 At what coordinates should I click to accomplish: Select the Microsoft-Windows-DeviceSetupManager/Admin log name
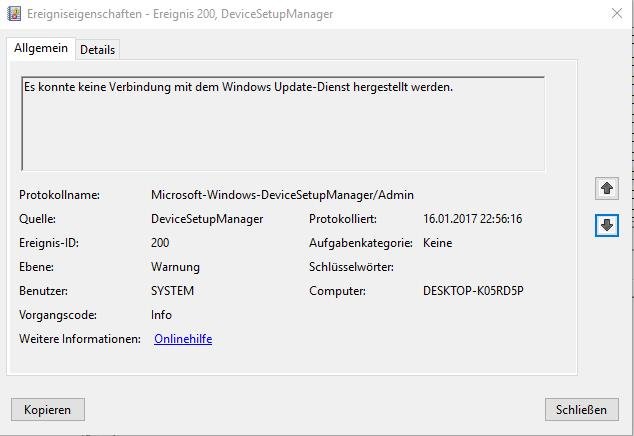[x=282, y=195]
